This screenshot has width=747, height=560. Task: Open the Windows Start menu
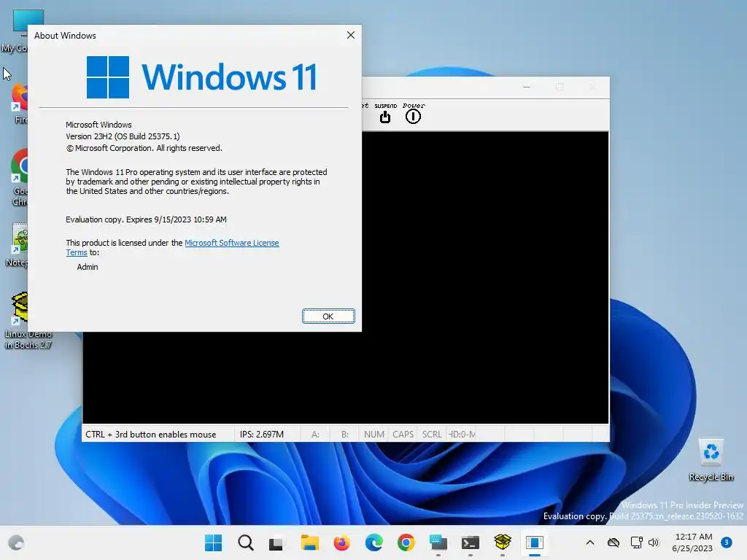point(213,542)
